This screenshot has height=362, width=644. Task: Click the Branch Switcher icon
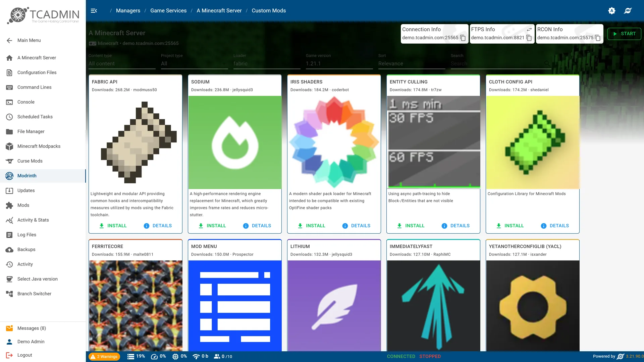(x=9, y=294)
